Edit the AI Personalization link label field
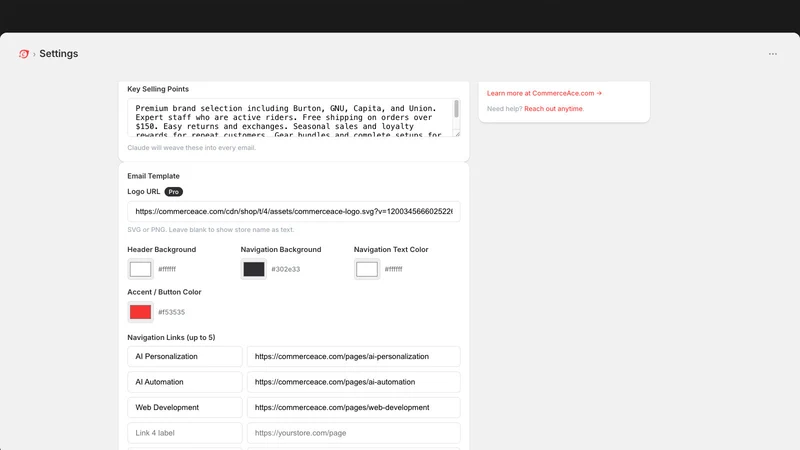 (185, 357)
